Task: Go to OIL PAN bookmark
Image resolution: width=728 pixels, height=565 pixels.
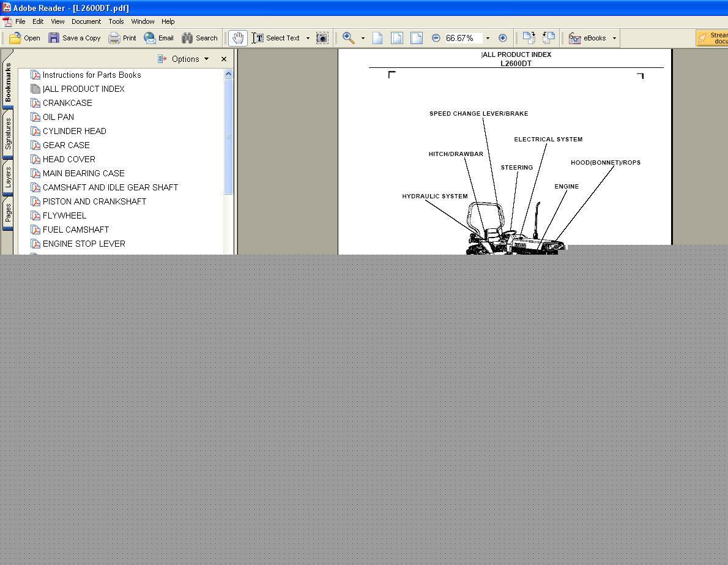Action: pos(58,117)
